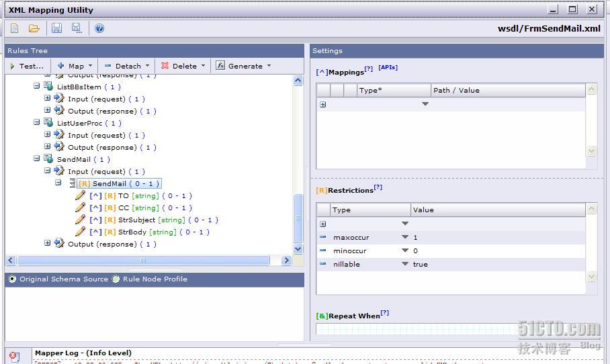Image resolution: width=610 pixels, height=364 pixels.
Task: Collapse the [R] SendMail ( 0 - 1 ) element
Action: coord(58,183)
